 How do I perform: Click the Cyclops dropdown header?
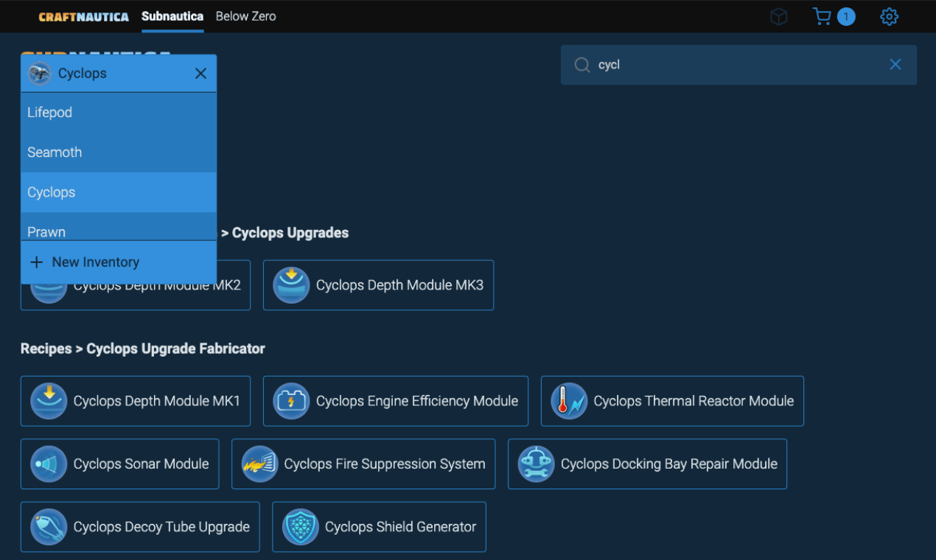[119, 74]
